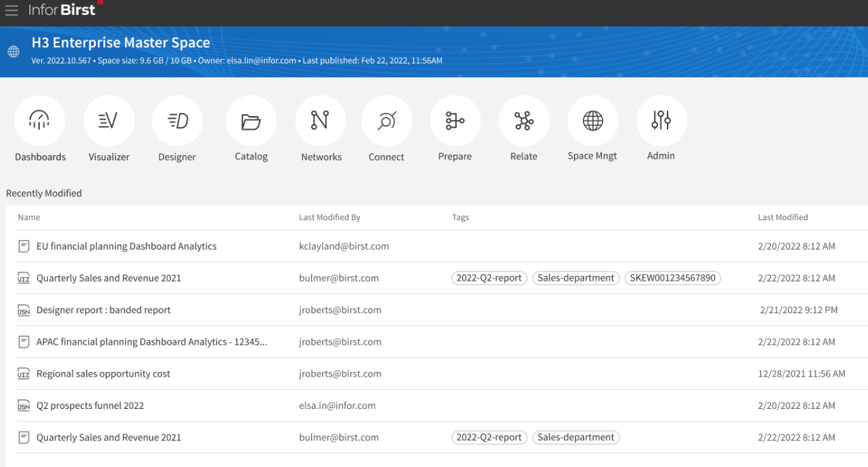
Task: Open the Networks module icon
Action: point(320,121)
